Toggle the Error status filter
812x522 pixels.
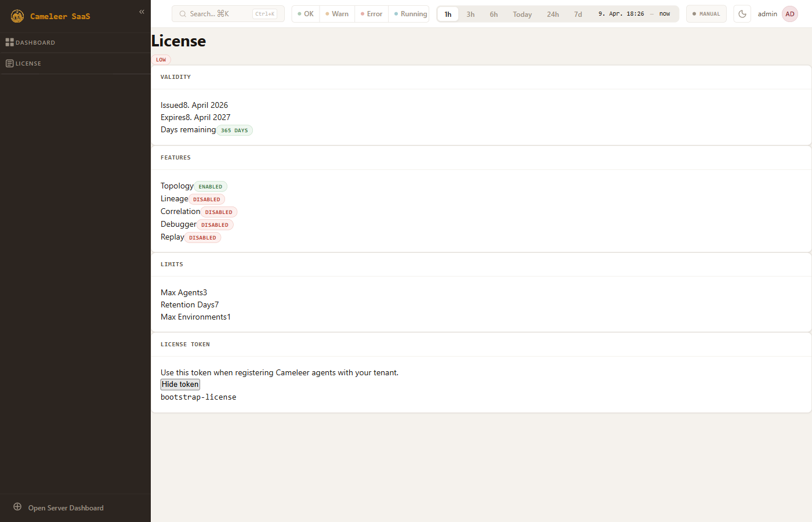coord(371,14)
